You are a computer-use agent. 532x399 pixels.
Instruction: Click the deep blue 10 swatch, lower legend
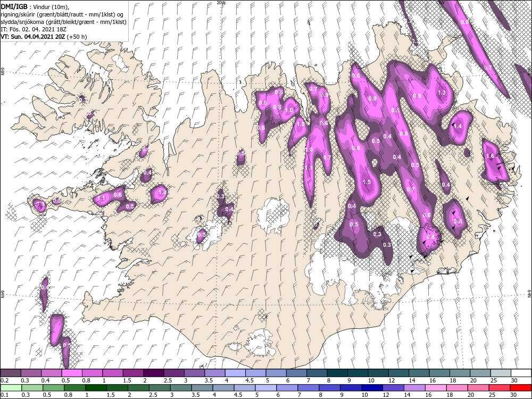click(372, 388)
